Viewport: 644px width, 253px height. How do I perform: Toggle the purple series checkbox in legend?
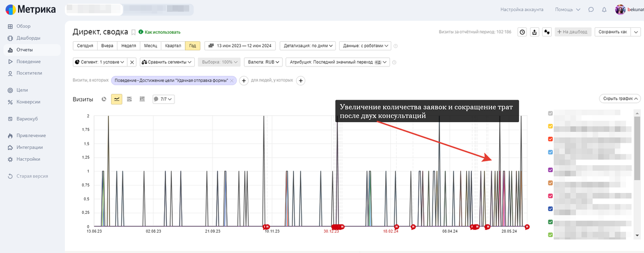(550, 170)
